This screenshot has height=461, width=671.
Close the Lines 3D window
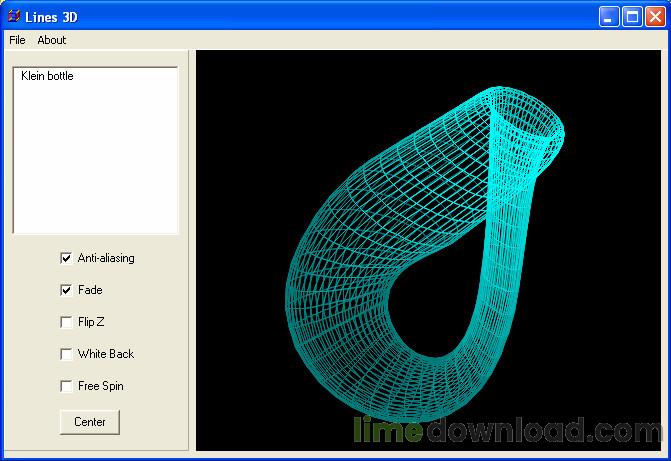point(656,17)
